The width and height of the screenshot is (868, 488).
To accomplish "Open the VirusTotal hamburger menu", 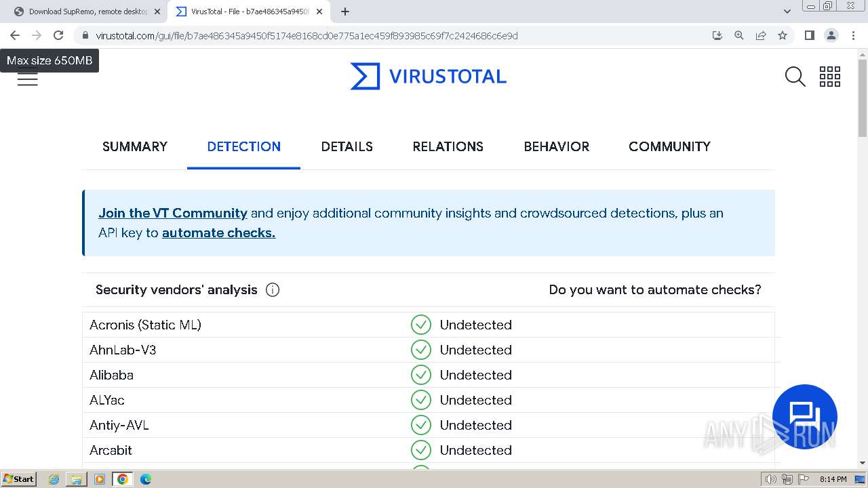I will pos(28,78).
